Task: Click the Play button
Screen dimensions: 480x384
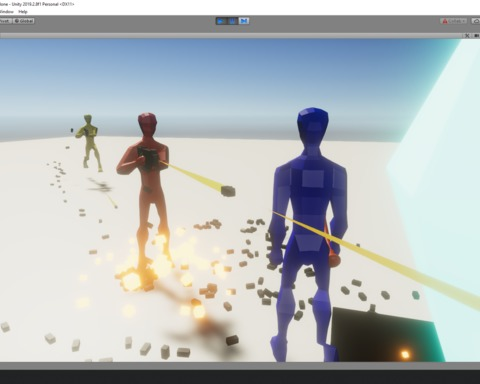Action: pos(221,21)
